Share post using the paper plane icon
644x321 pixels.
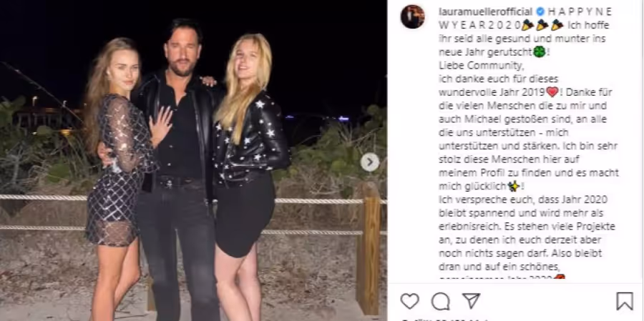coord(471,300)
